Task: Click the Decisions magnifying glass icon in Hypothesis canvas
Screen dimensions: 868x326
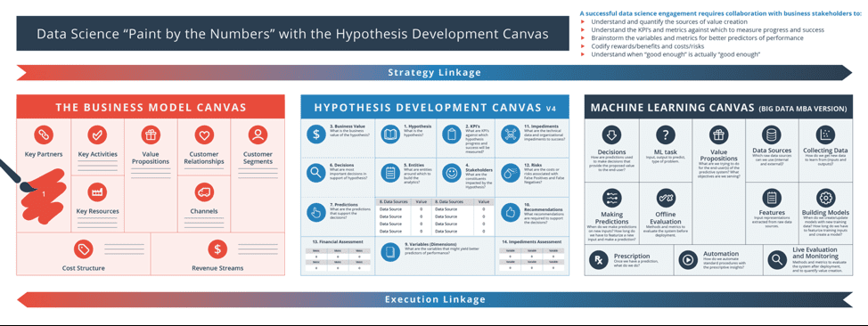Action: point(316,173)
